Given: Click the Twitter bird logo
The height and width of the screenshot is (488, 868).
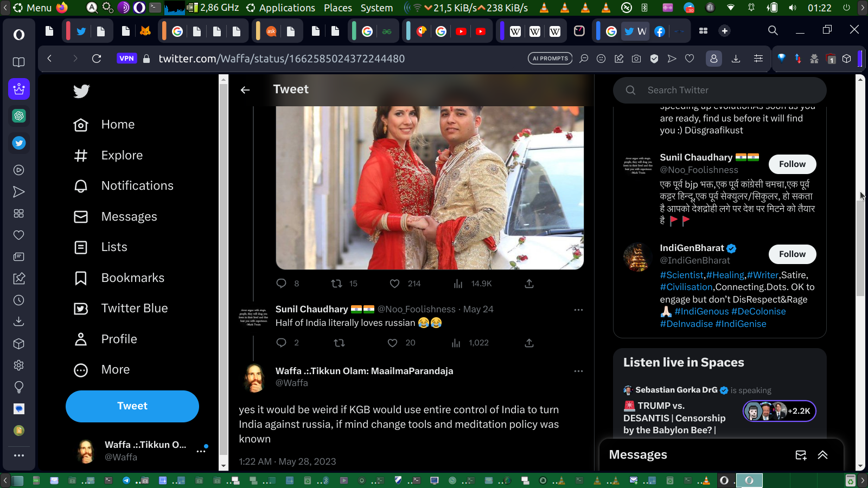Looking at the screenshot, I should click(81, 91).
